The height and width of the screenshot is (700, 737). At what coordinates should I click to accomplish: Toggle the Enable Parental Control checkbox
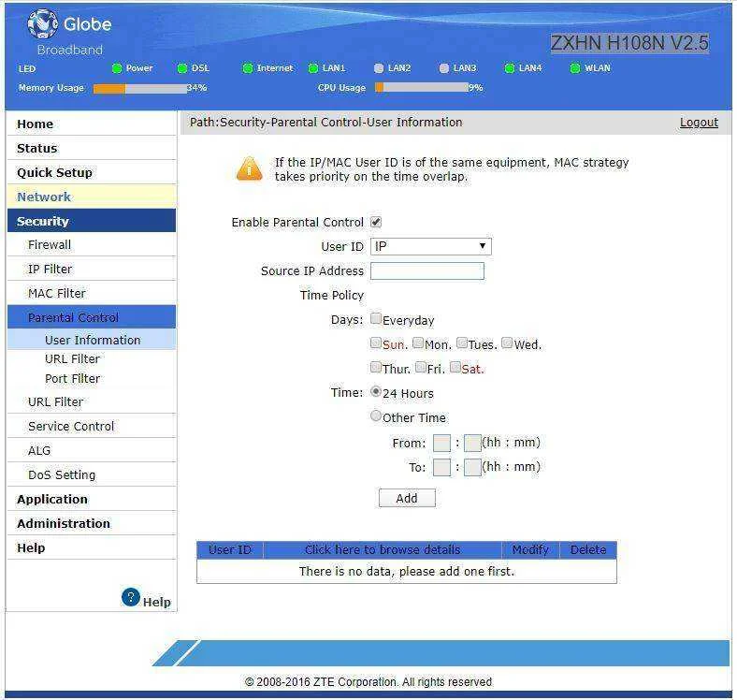click(376, 222)
